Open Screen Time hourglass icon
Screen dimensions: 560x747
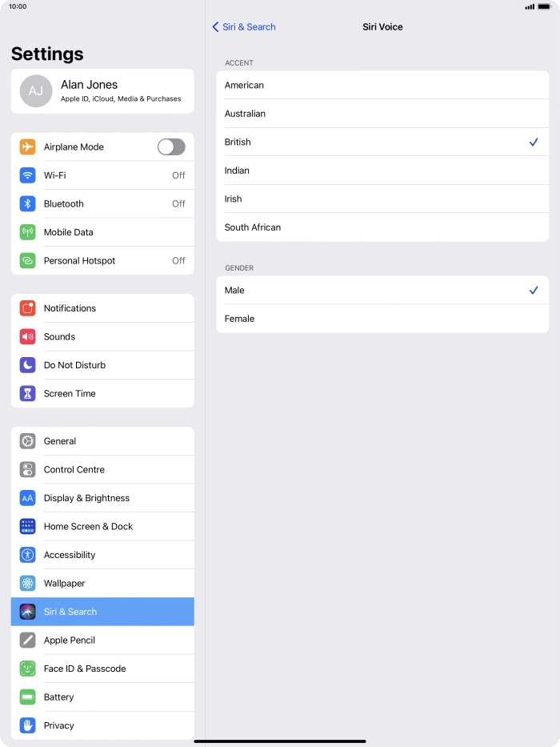pyautogui.click(x=28, y=393)
